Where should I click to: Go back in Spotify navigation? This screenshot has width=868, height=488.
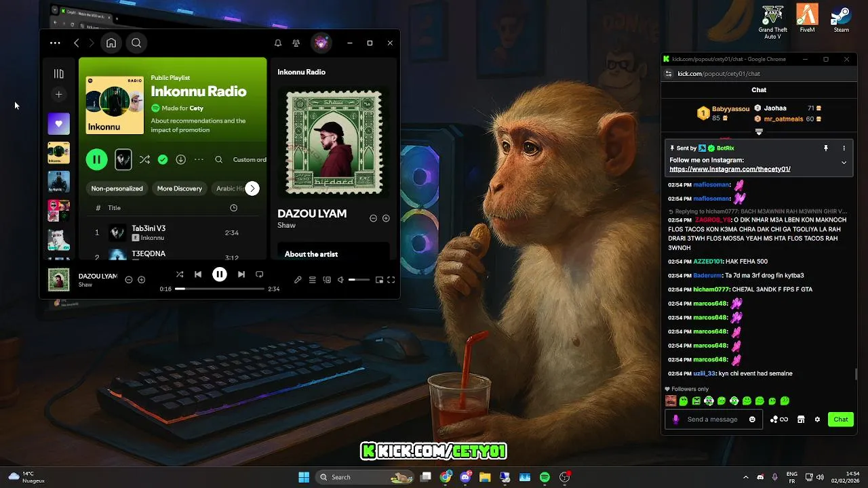76,43
